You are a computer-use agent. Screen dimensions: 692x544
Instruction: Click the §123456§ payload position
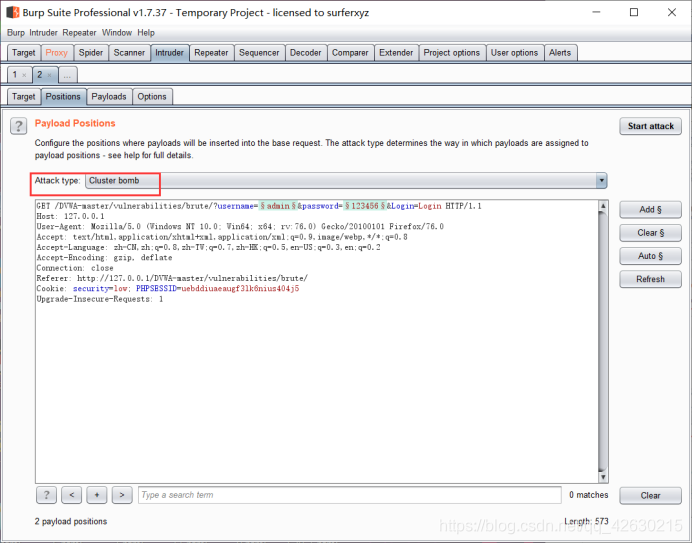(x=365, y=206)
